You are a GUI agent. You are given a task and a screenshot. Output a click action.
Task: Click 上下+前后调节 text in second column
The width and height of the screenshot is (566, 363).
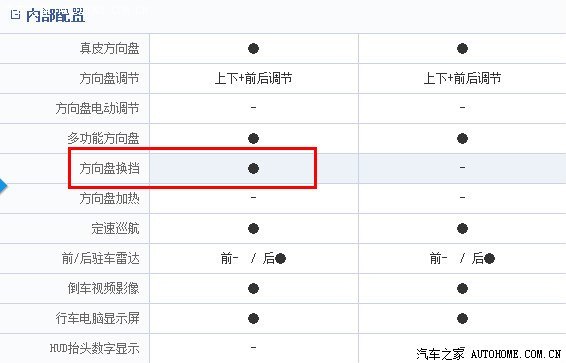click(462, 78)
